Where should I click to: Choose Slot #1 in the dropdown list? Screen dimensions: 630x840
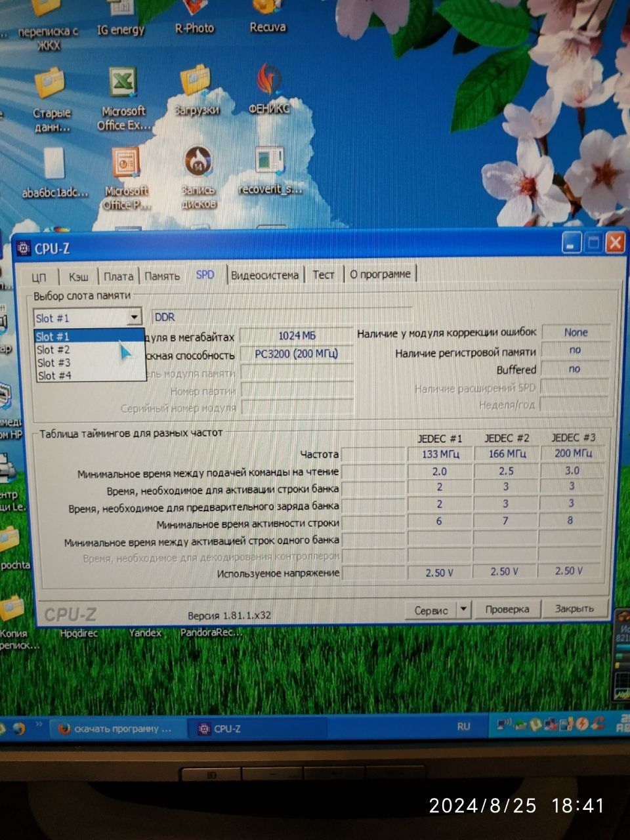[89, 336]
